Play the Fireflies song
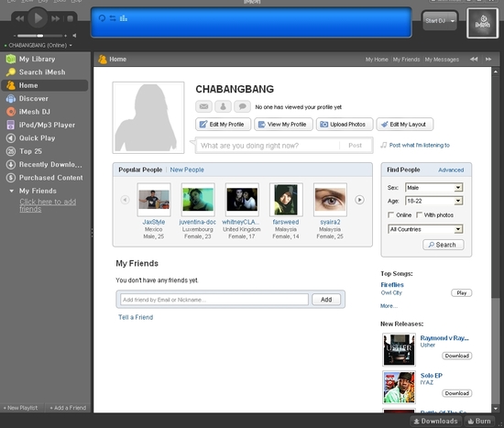The width and height of the screenshot is (504, 428). click(461, 293)
